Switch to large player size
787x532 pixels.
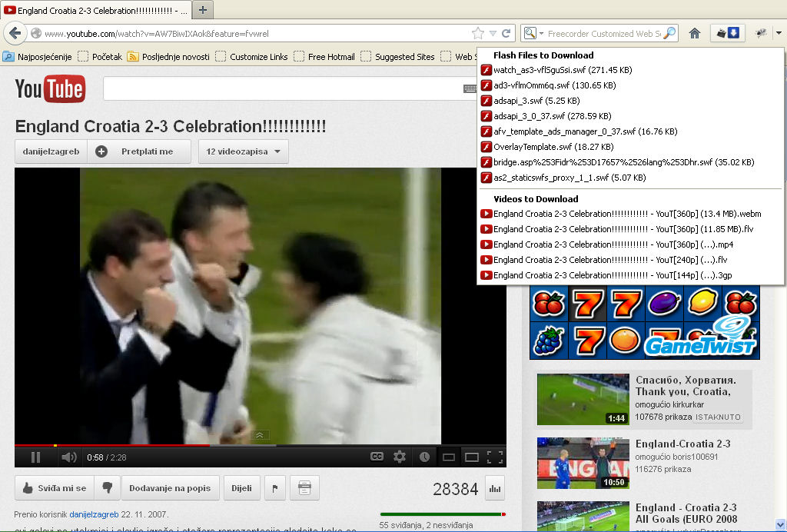point(472,457)
